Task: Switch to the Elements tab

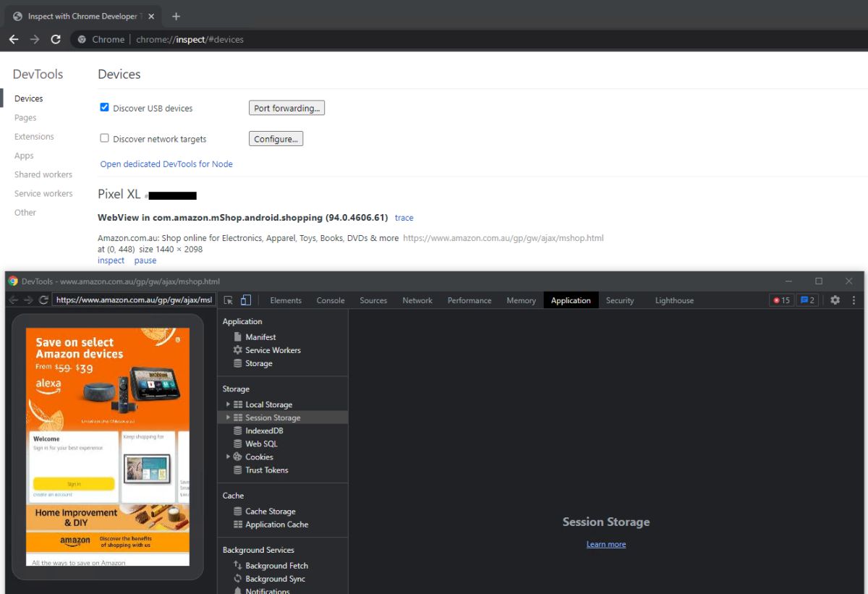Action: (x=286, y=300)
